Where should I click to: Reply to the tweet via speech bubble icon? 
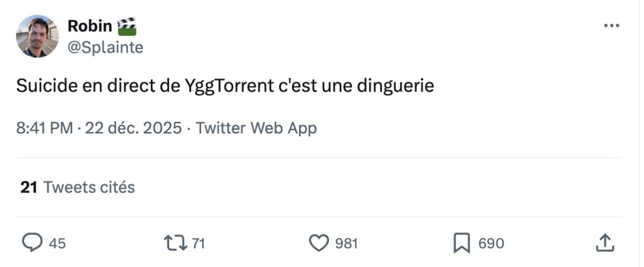(x=32, y=243)
